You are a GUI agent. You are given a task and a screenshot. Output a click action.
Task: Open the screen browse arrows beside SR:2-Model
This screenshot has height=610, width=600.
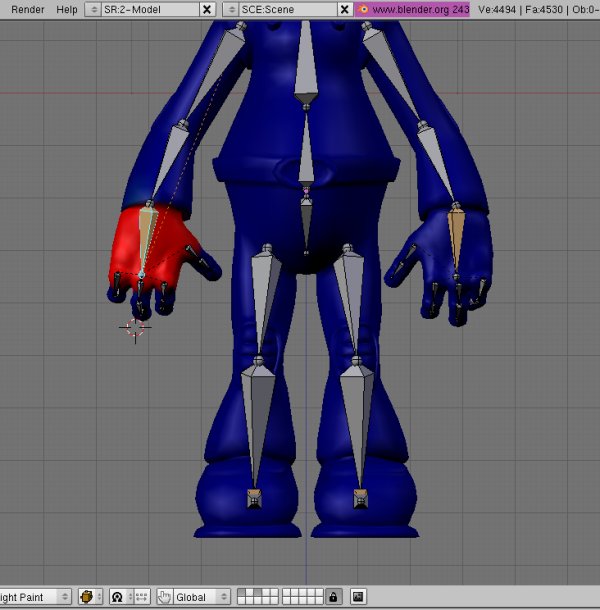[x=93, y=9]
